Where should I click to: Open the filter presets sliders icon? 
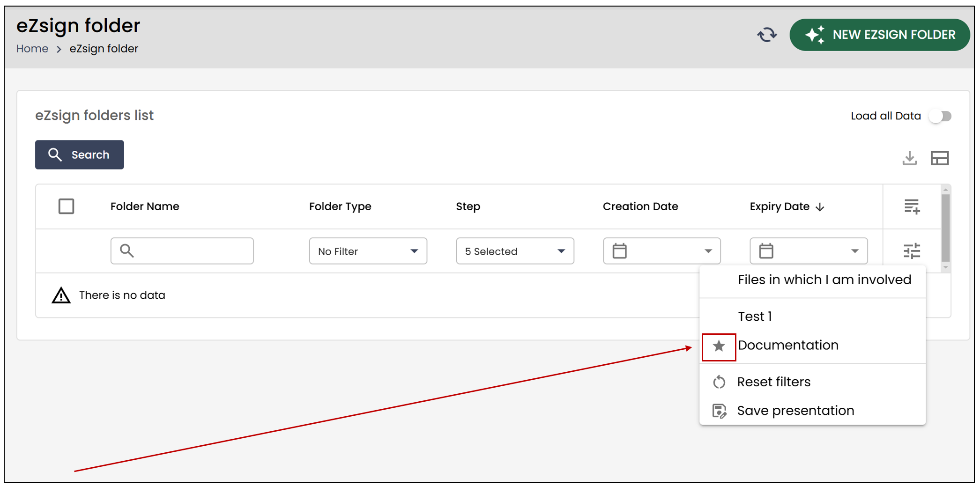[912, 251]
